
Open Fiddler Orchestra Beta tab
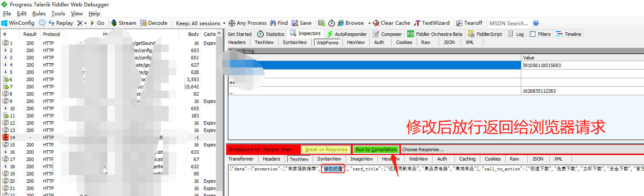click(x=435, y=34)
